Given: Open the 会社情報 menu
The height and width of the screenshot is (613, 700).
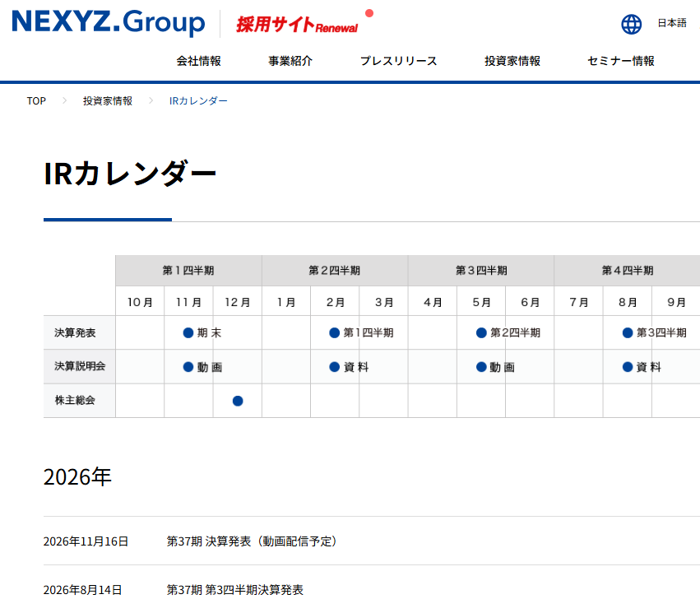Looking at the screenshot, I should point(199,61).
